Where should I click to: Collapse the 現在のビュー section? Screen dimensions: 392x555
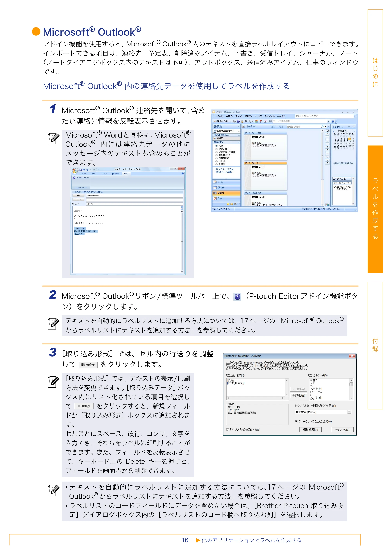click(239, 142)
